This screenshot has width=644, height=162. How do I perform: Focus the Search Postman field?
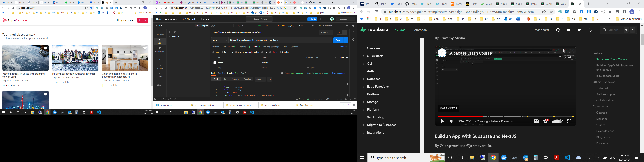tap(259, 19)
